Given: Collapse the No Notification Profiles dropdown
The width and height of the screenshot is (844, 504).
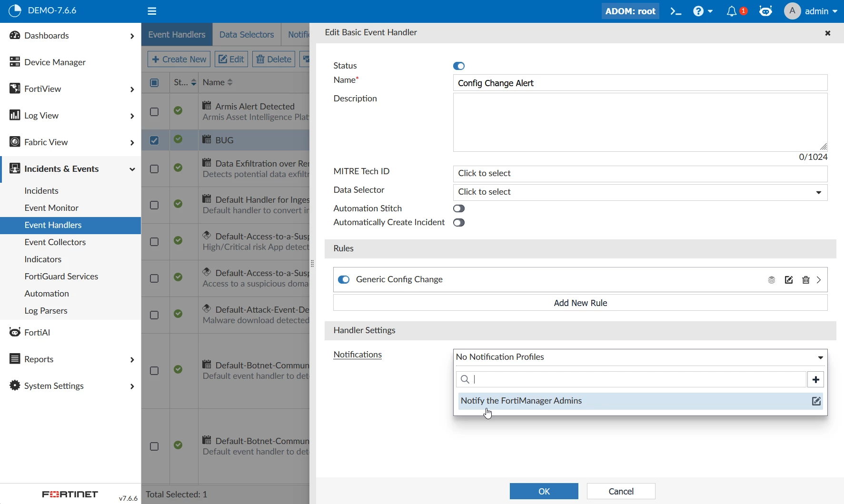Looking at the screenshot, I should tap(640, 357).
